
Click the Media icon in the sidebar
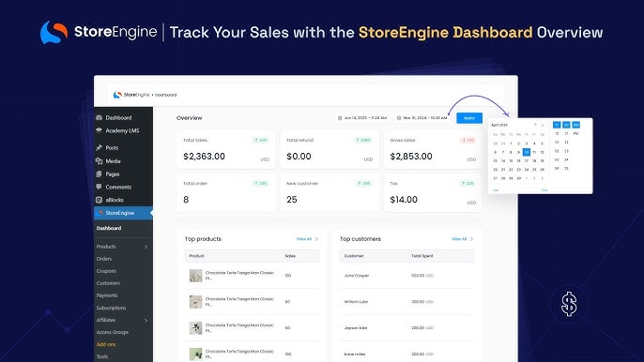pyautogui.click(x=99, y=161)
